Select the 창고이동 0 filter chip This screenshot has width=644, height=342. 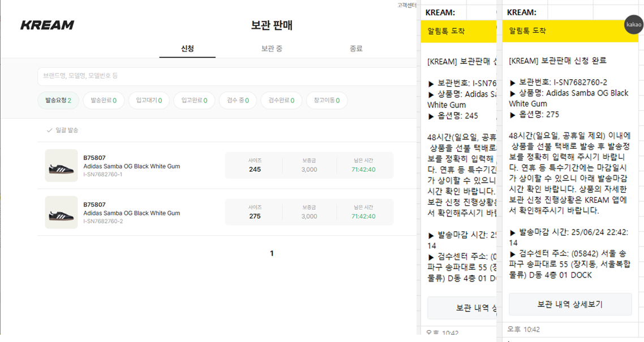(327, 101)
